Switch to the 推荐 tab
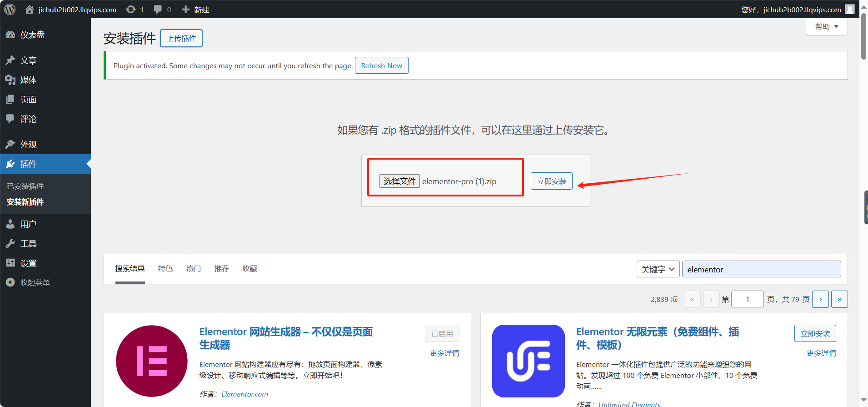 222,269
